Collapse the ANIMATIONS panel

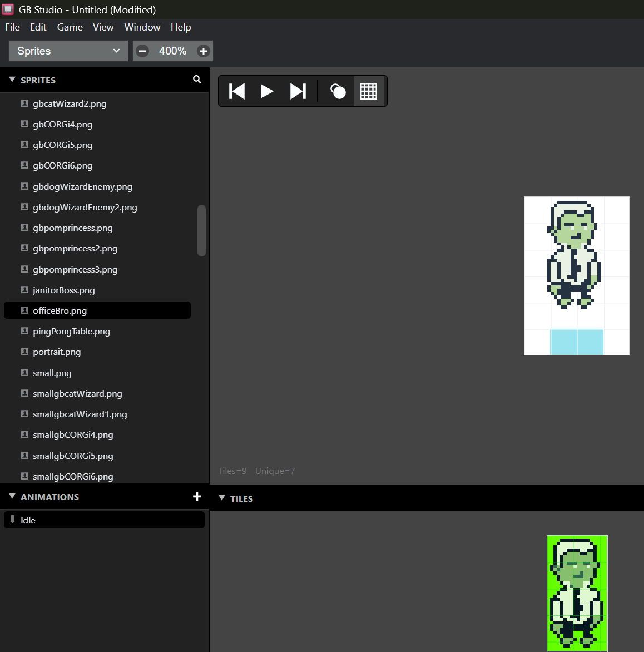point(12,496)
